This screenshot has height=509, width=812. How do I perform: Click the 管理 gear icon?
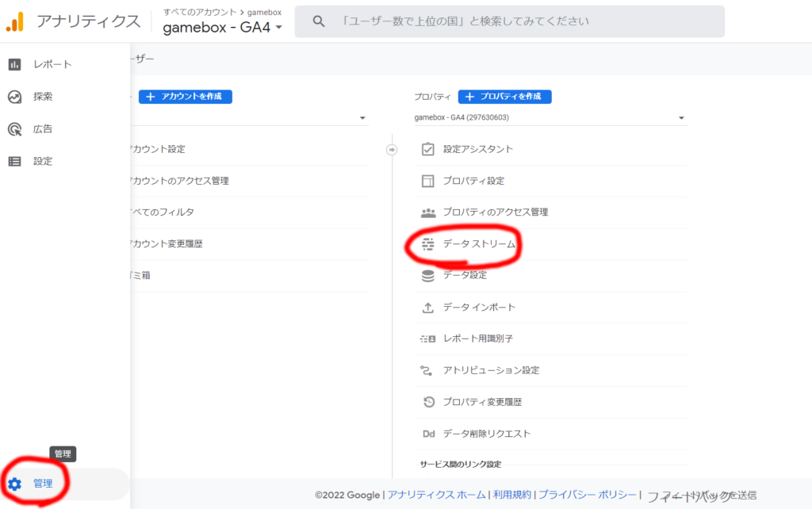tap(14, 484)
